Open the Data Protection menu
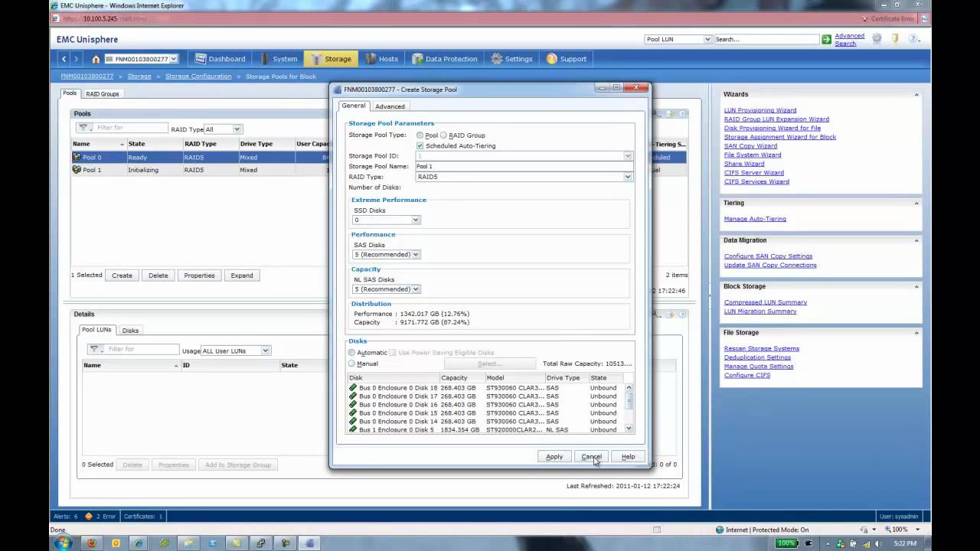Screen dimensions: 980x551 click(x=445, y=59)
